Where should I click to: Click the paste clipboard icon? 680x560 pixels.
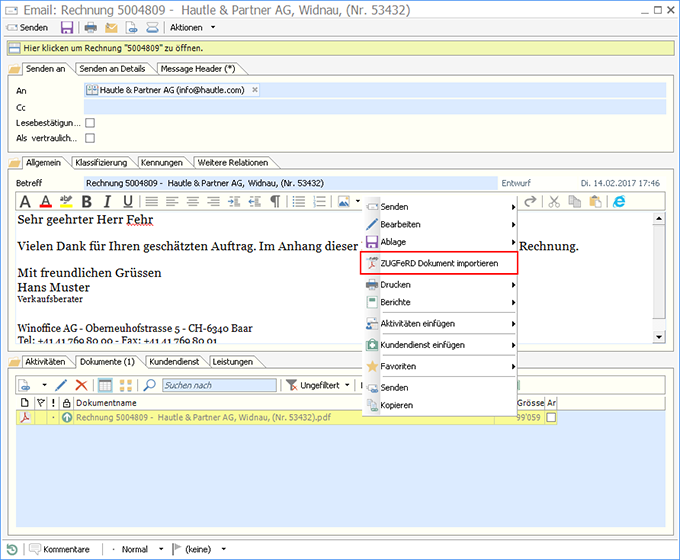click(595, 202)
